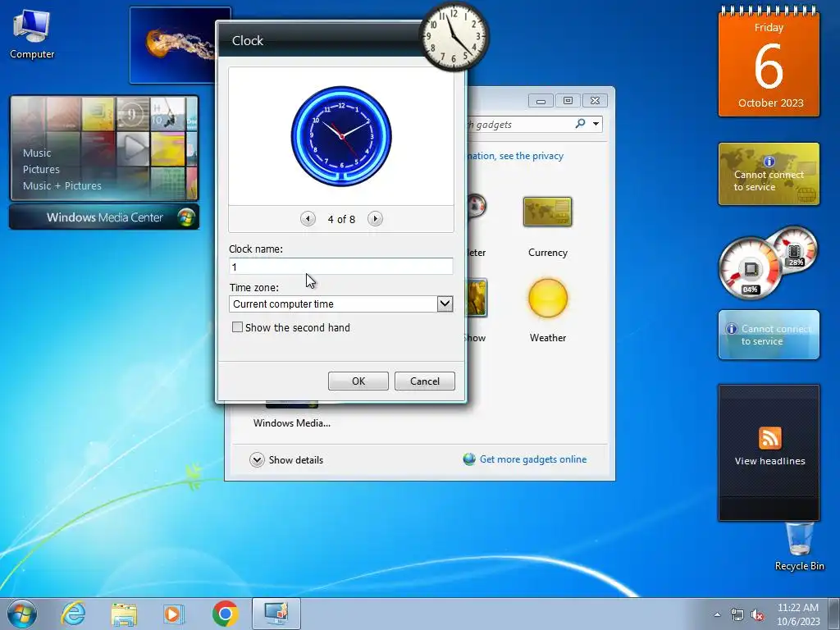Show next clock style
Screen dimensions: 840x630
coord(375,218)
